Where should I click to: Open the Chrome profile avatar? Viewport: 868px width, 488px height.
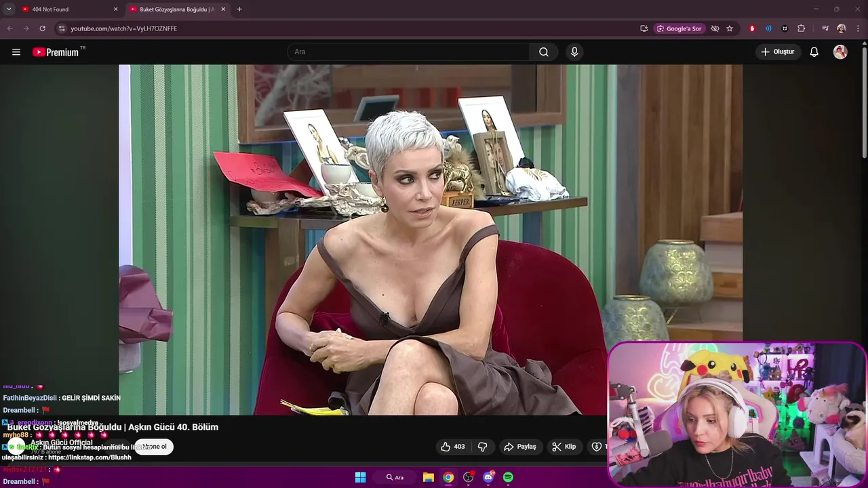[842, 28]
